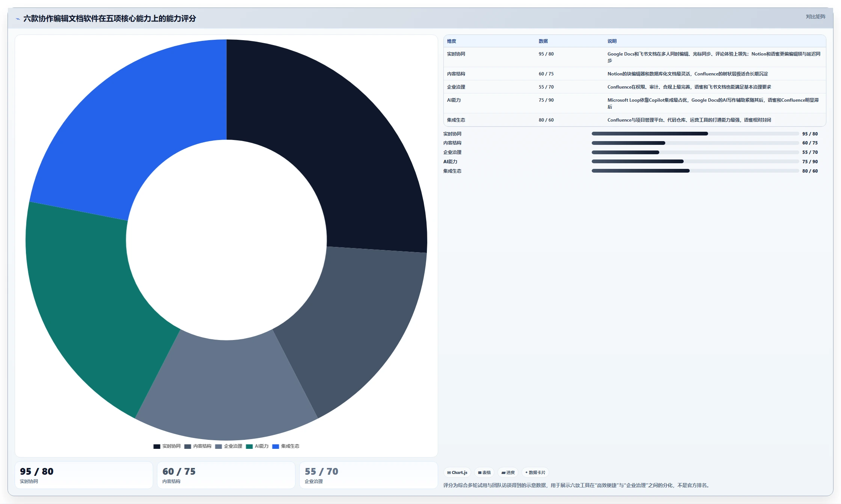Open the 60 / 75 内容结构 data card
Viewport: 841px width, 504px height.
click(226, 475)
